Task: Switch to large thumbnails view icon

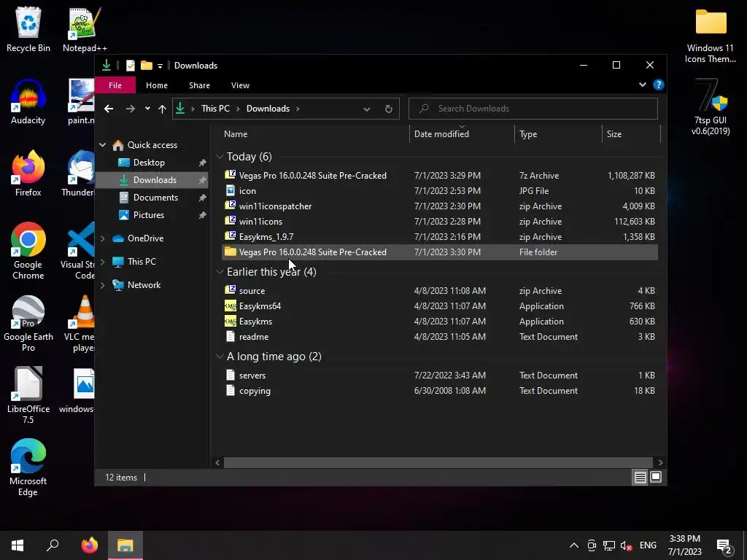Action: click(656, 477)
